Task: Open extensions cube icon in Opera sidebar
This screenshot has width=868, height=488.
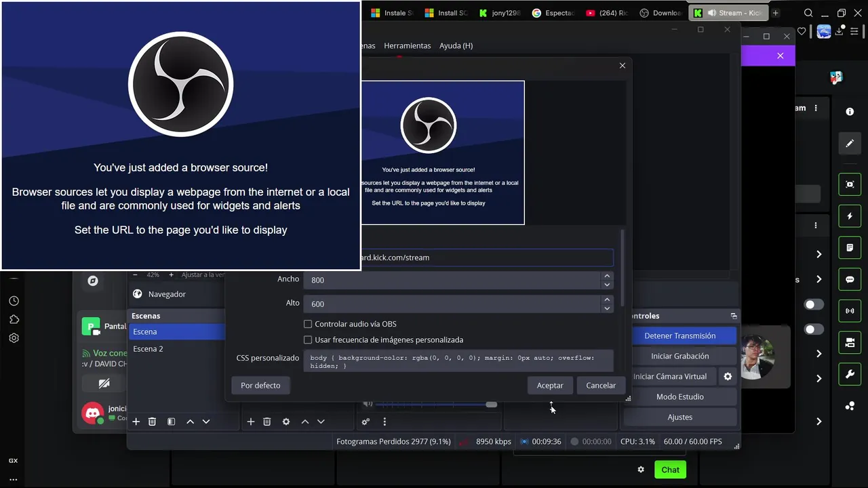Action: coord(14,319)
